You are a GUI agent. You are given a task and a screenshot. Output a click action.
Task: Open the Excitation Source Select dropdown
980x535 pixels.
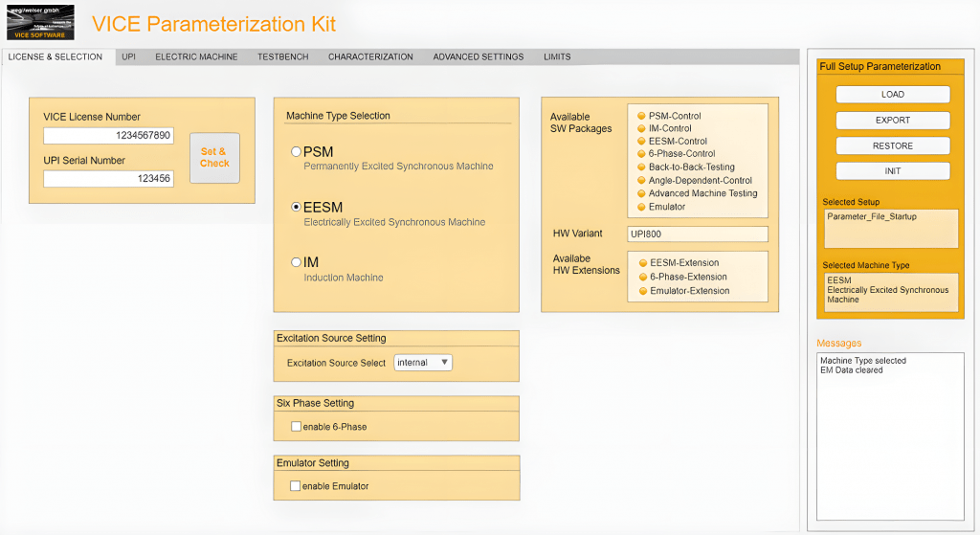coord(423,363)
